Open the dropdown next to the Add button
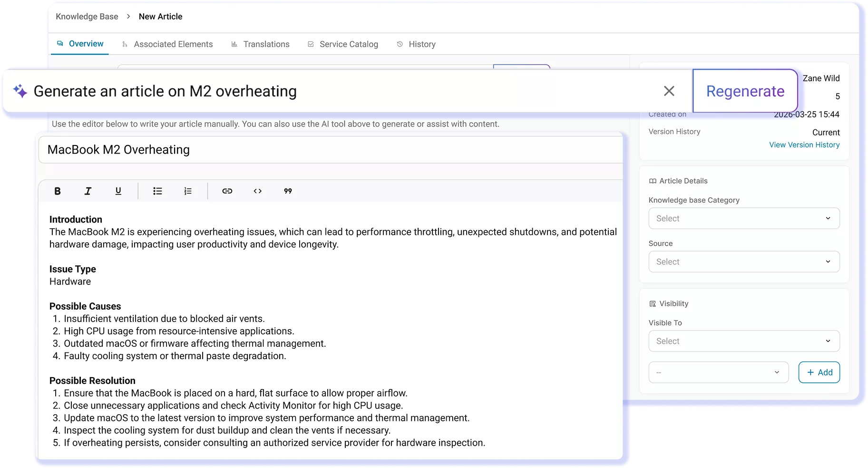 [x=718, y=372]
